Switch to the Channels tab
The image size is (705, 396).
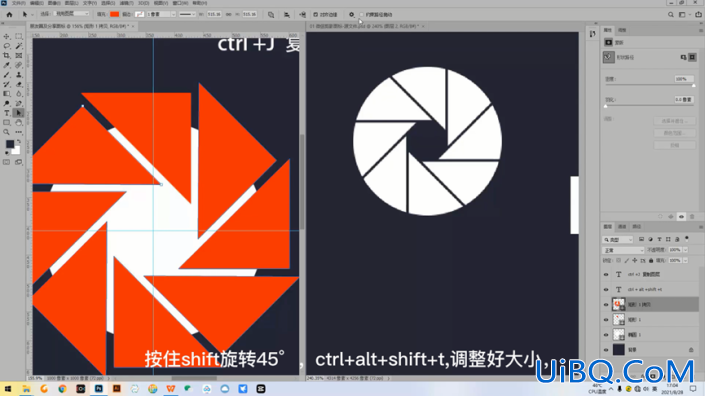click(x=622, y=227)
